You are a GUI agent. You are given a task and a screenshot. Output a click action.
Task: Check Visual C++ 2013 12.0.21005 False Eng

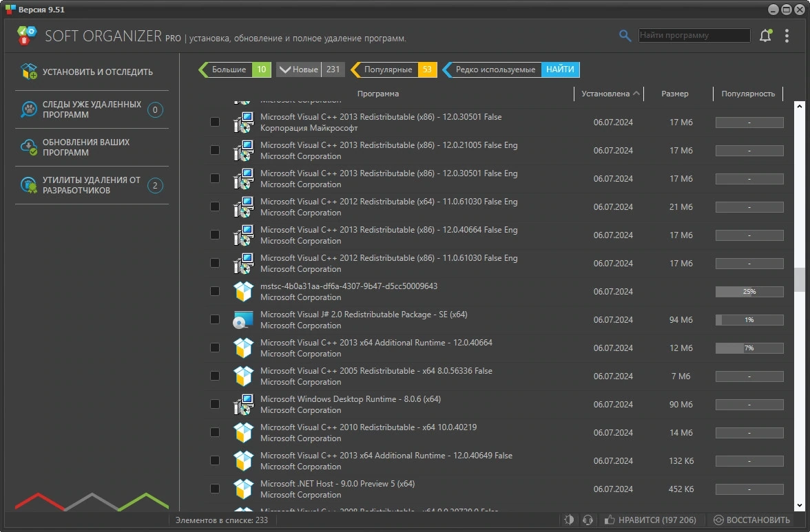point(214,150)
